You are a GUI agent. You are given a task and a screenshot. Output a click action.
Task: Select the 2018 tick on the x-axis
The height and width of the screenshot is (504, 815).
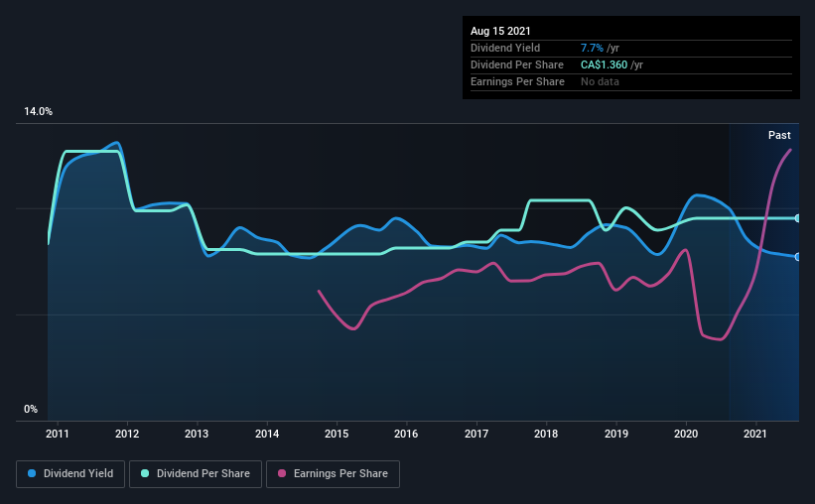[546, 434]
